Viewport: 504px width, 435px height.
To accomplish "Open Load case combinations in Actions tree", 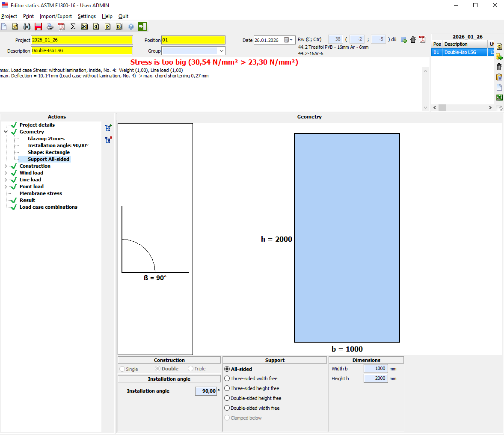I will tap(48, 207).
